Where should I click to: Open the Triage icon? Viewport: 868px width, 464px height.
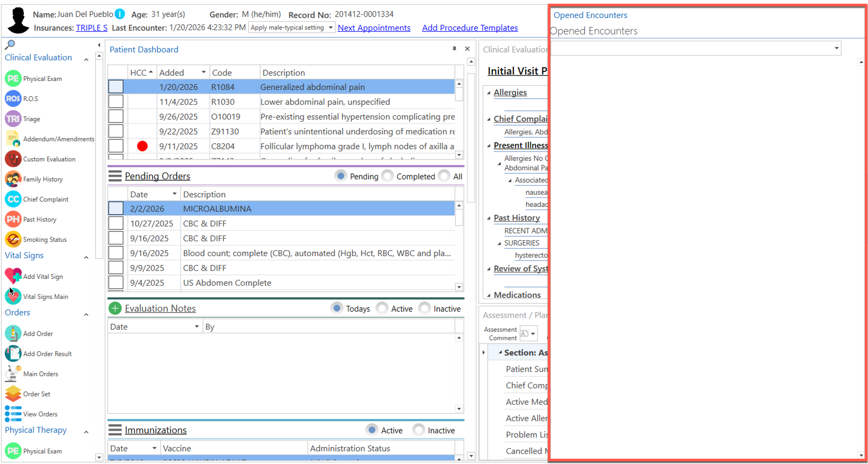(13, 119)
